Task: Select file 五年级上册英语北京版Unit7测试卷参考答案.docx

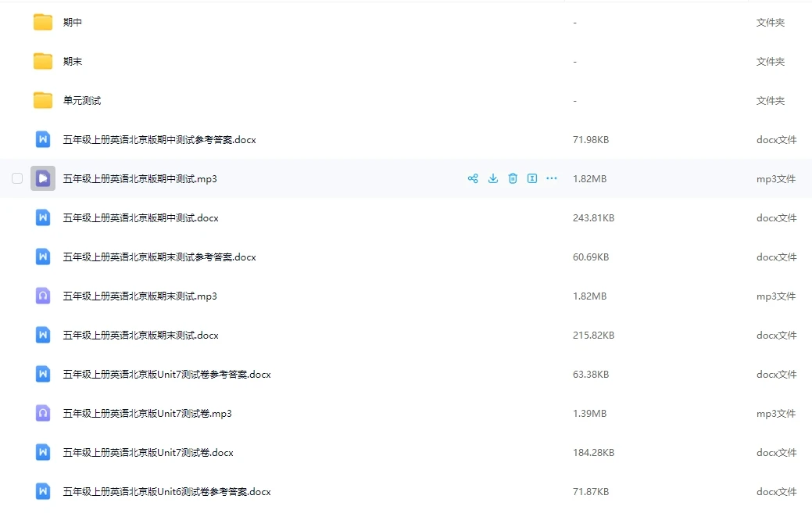Action: tap(166, 374)
